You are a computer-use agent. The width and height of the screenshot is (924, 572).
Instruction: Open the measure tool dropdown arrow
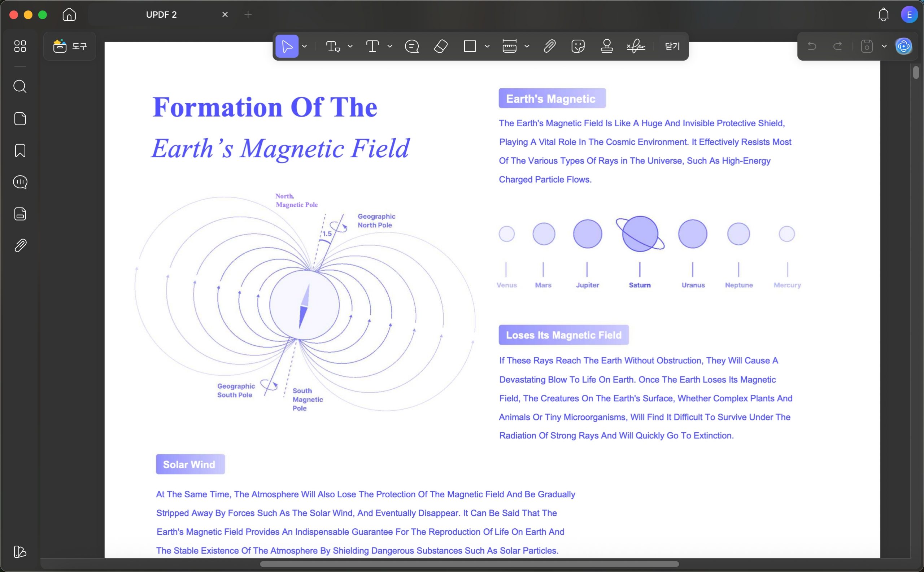click(527, 46)
